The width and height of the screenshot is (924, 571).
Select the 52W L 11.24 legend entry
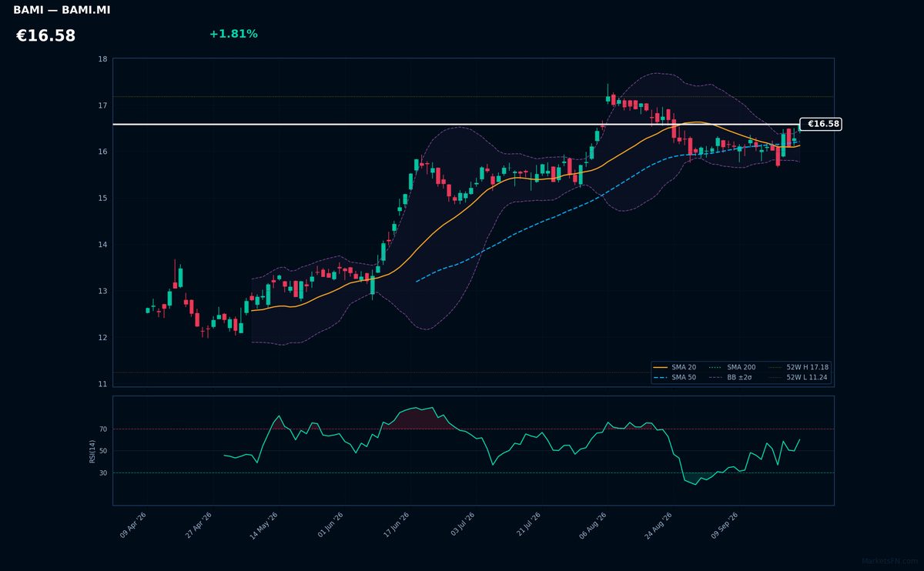[x=798, y=377]
